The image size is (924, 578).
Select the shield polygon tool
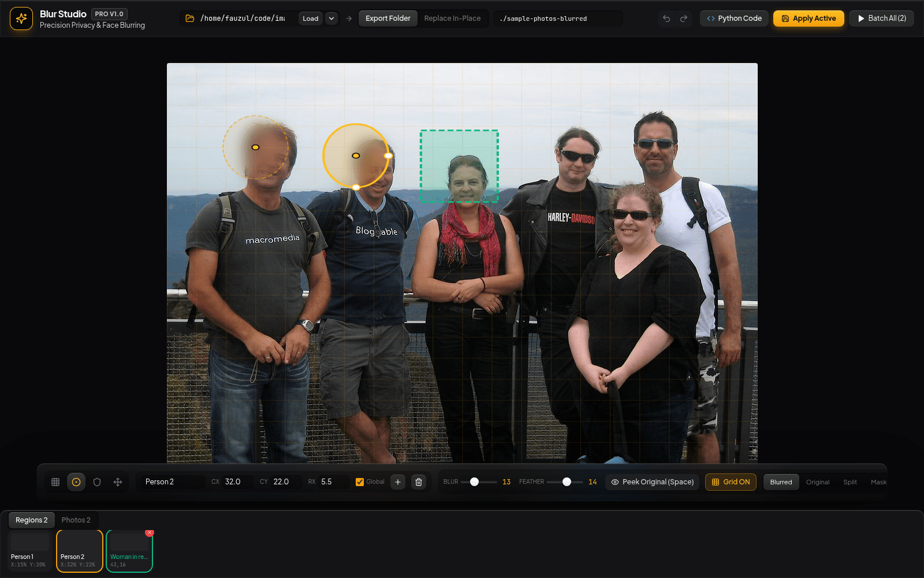click(97, 482)
